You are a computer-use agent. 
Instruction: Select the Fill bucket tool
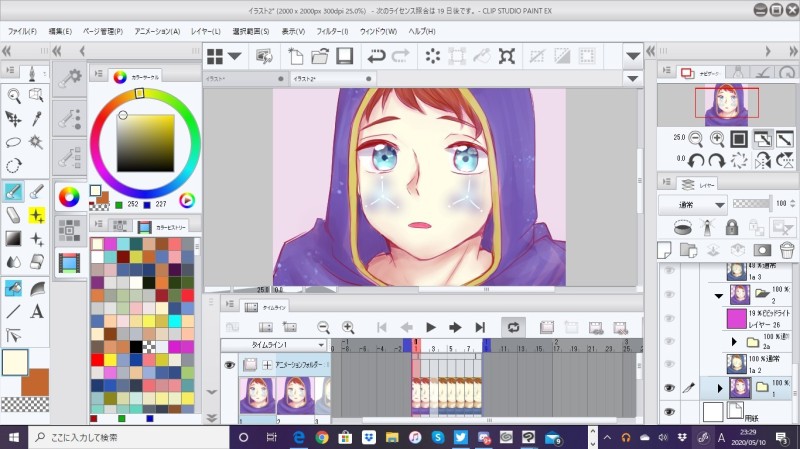(x=14, y=288)
